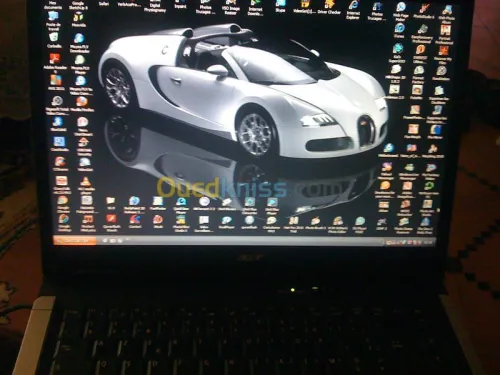
Task: Launch Mozilla Firefox from the desktop
Action: tap(81, 104)
